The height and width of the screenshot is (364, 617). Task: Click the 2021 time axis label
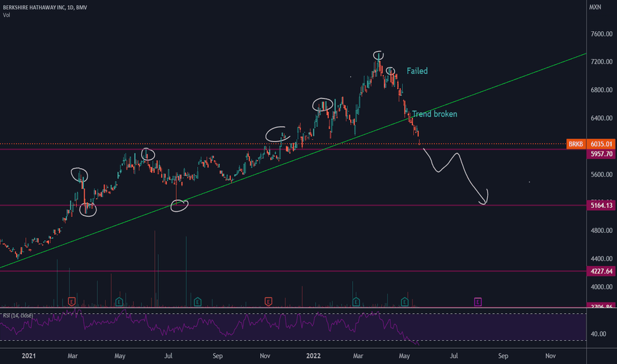28,356
